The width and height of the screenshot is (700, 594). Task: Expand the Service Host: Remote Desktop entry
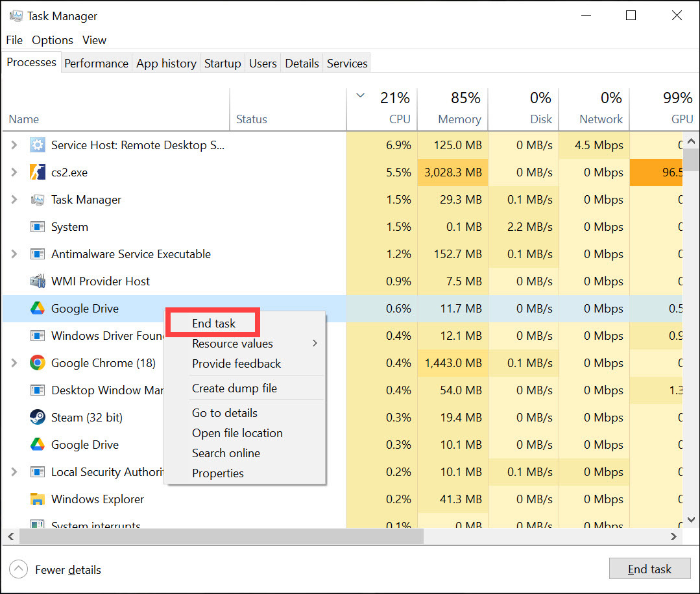[13, 145]
